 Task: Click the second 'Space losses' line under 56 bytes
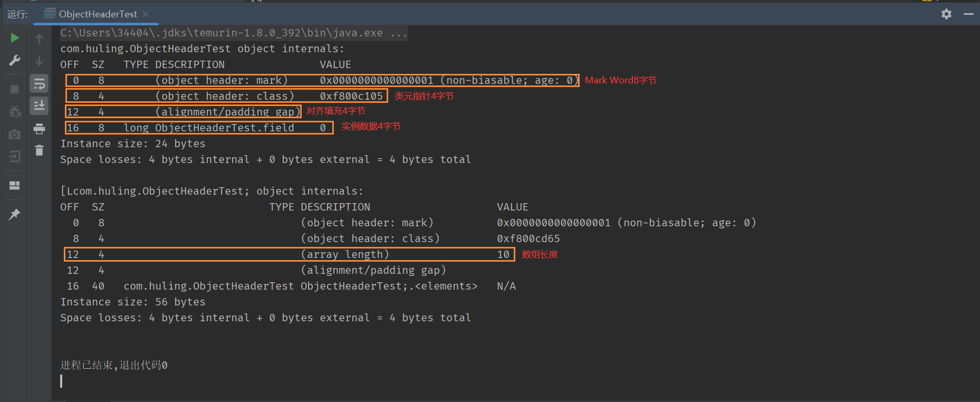(265, 318)
